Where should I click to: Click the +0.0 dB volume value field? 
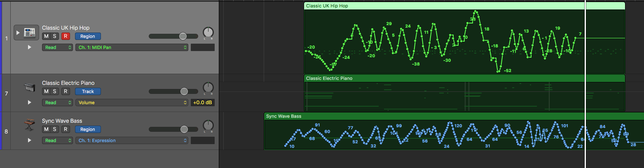203,103
